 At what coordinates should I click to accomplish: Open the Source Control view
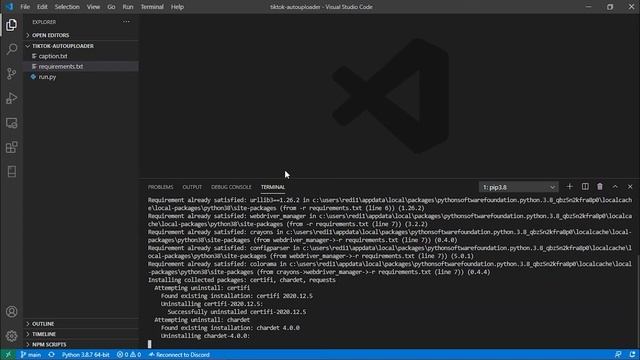(11, 74)
